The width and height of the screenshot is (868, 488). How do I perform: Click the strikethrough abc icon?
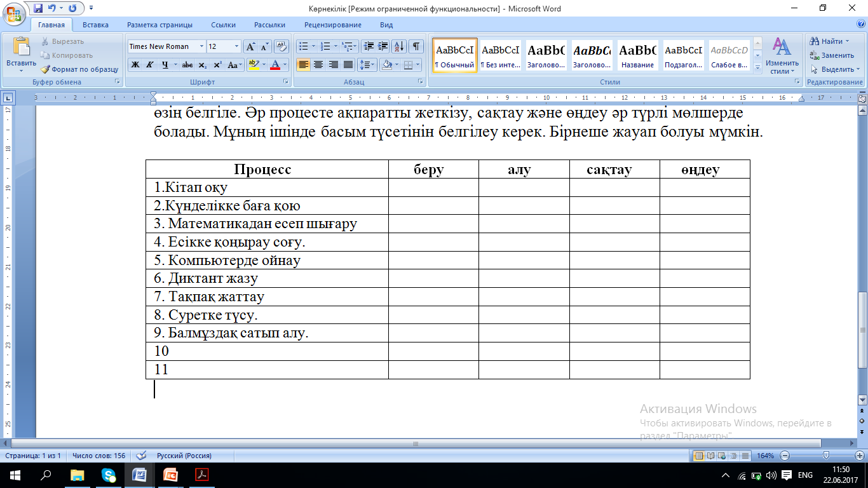tap(187, 65)
